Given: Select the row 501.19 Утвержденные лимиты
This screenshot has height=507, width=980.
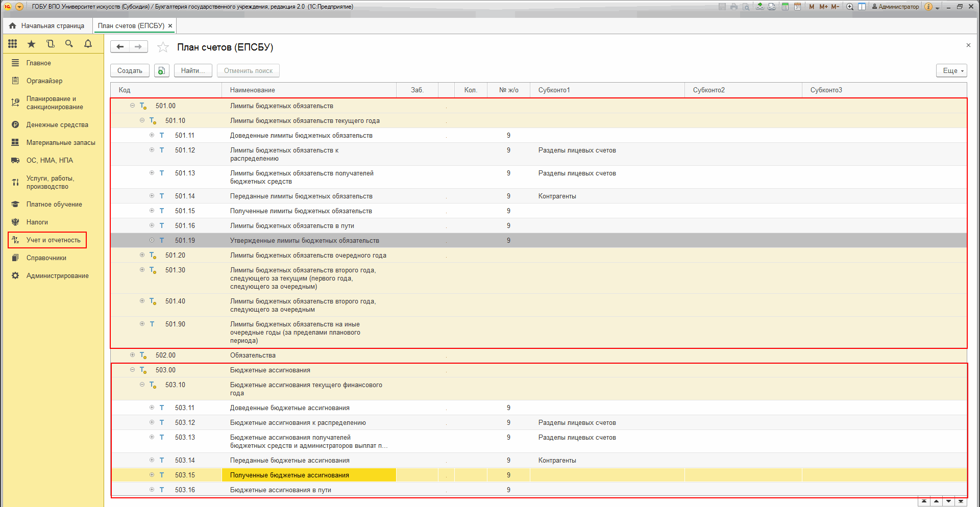Looking at the screenshot, I should tap(538, 240).
